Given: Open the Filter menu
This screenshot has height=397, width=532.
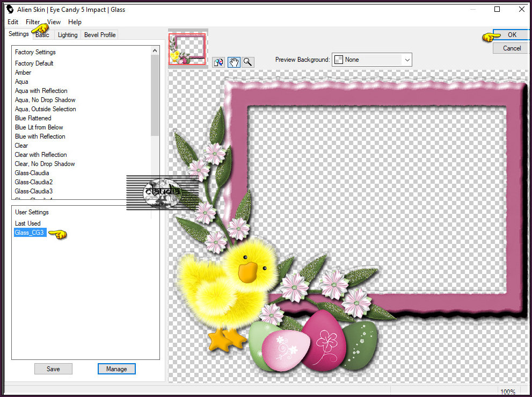Looking at the screenshot, I should click(33, 22).
